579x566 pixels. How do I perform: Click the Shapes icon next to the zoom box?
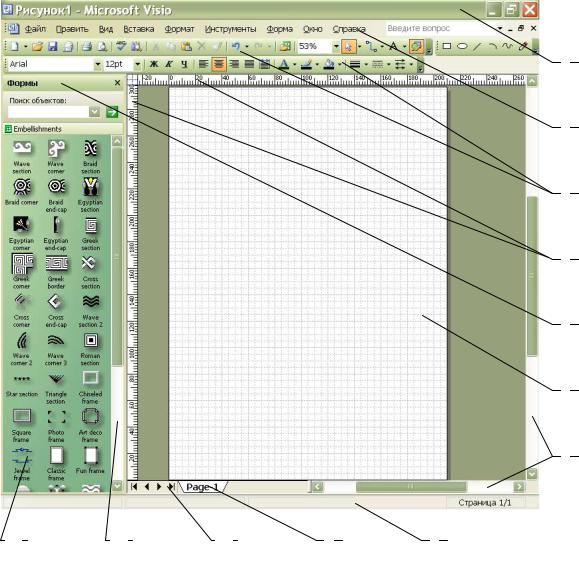(x=285, y=47)
